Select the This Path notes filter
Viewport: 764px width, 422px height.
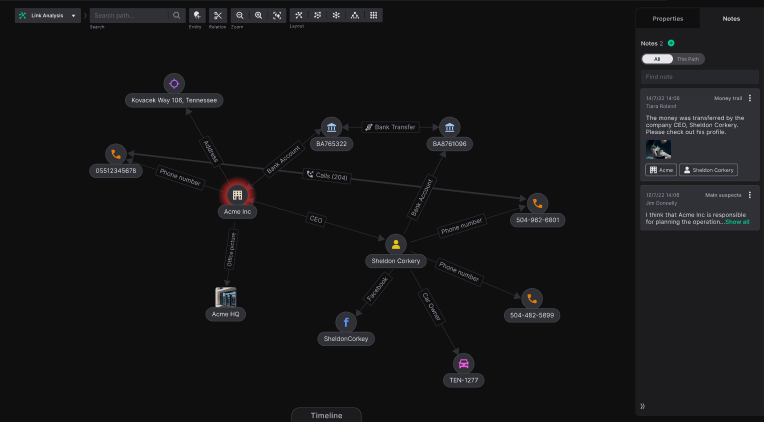tap(688, 59)
